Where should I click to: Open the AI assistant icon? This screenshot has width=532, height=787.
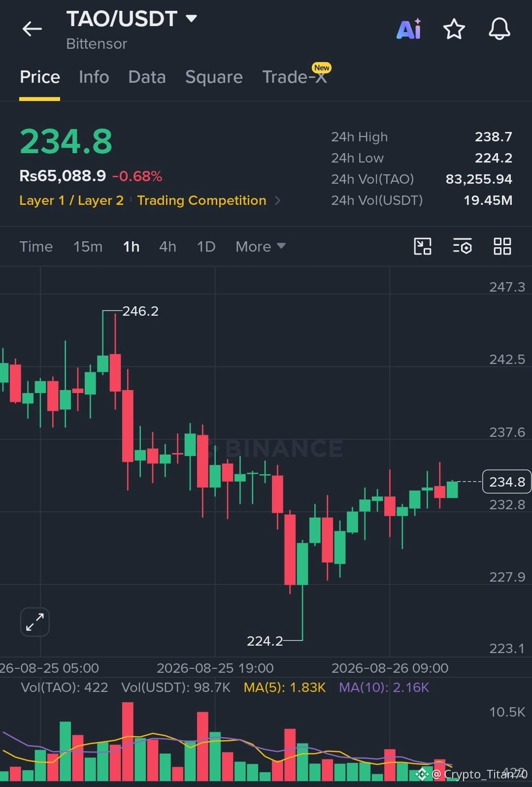point(409,29)
